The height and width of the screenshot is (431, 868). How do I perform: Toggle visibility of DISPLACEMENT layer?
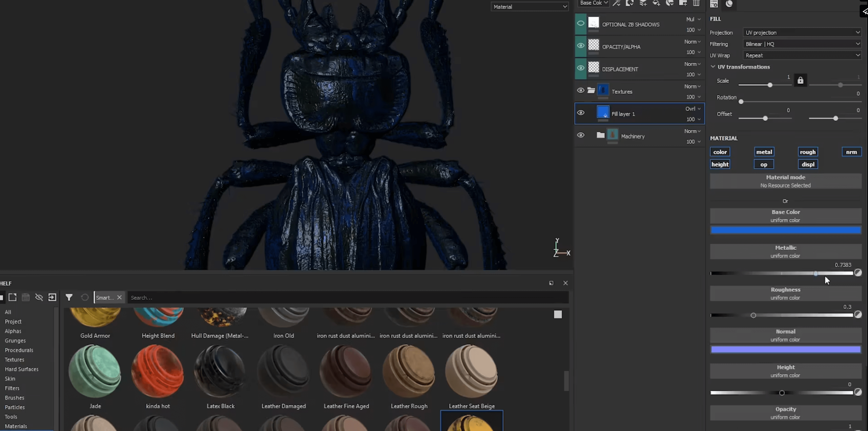[581, 68]
